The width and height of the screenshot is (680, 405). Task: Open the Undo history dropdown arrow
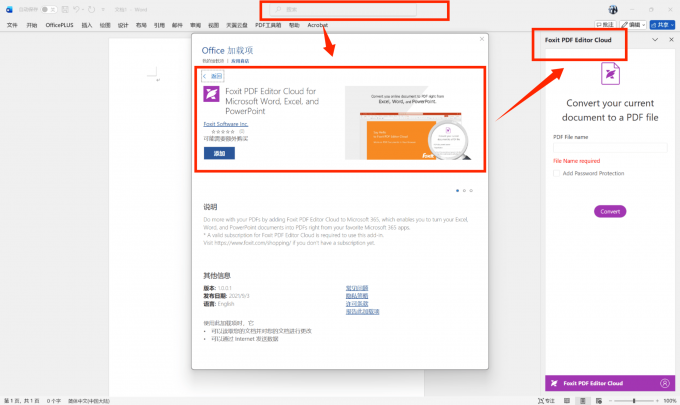(82, 9)
